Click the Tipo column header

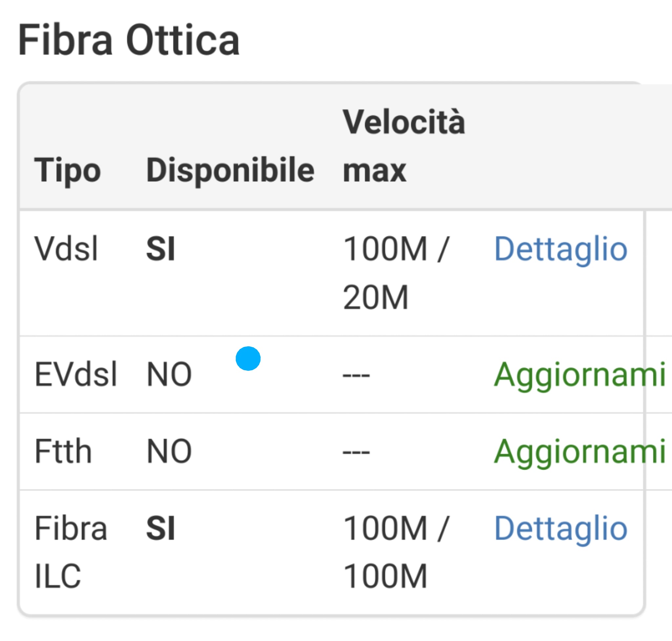click(67, 170)
